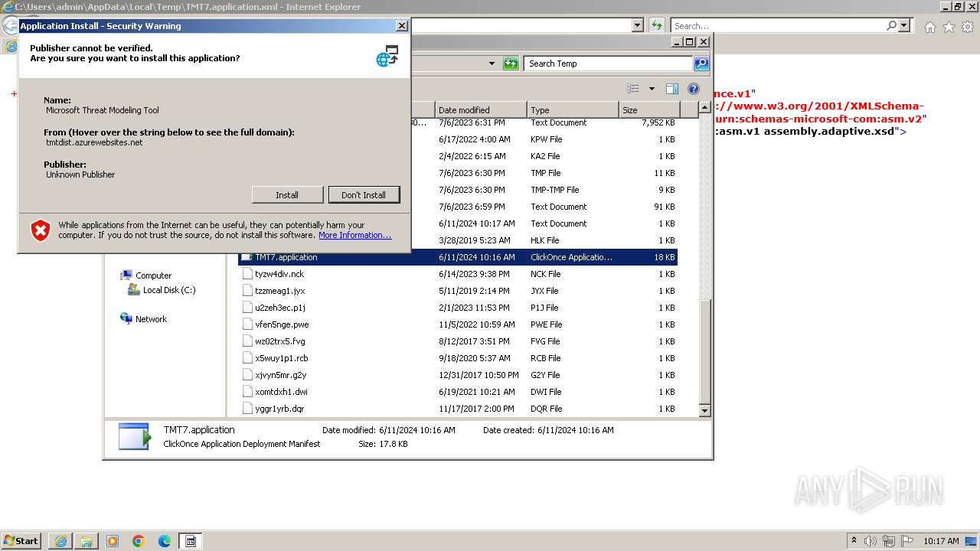Open Internet Explorer tools gear
Image resolution: width=980 pixels, height=551 pixels.
click(x=968, y=27)
